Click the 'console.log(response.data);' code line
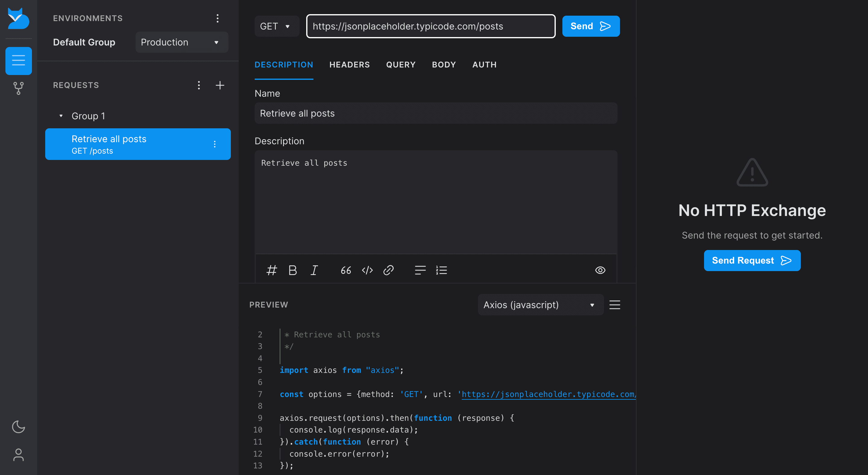The width and height of the screenshot is (868, 475). tap(354, 430)
